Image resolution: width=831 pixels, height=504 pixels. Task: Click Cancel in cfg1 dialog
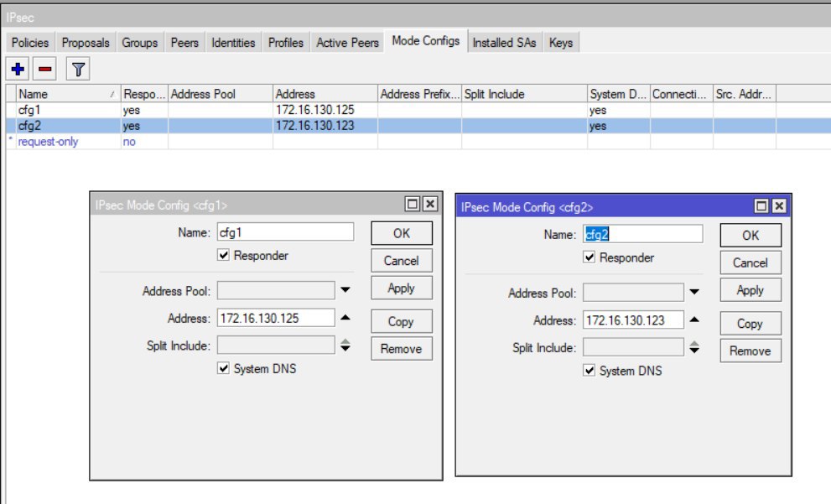tap(401, 261)
